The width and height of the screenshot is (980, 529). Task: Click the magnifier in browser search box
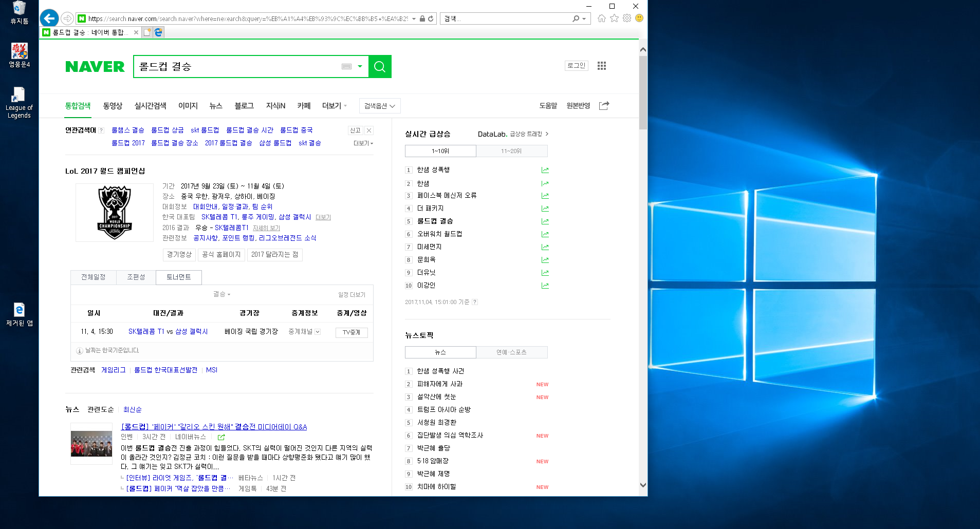click(576, 18)
